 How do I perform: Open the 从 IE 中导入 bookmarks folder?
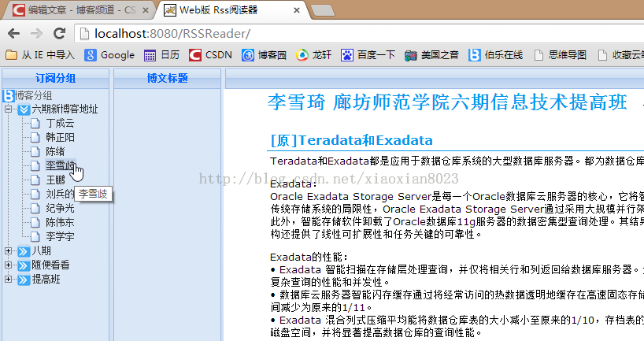click(40, 55)
